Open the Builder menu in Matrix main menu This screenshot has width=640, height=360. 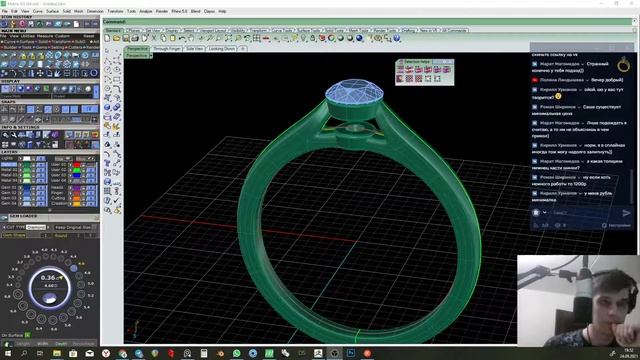[10, 47]
